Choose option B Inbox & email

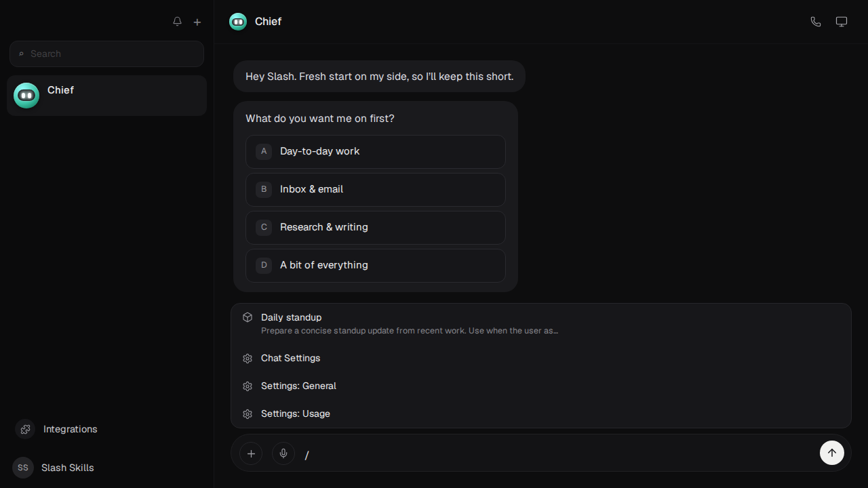pos(376,189)
